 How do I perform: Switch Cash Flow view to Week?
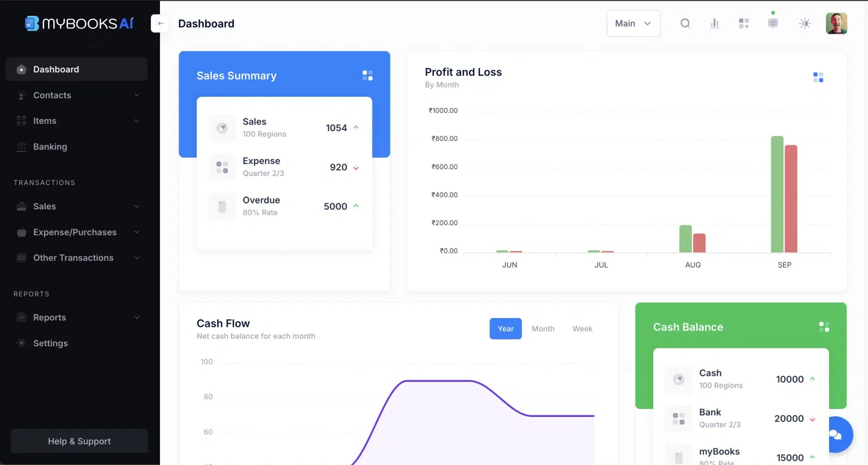point(582,329)
